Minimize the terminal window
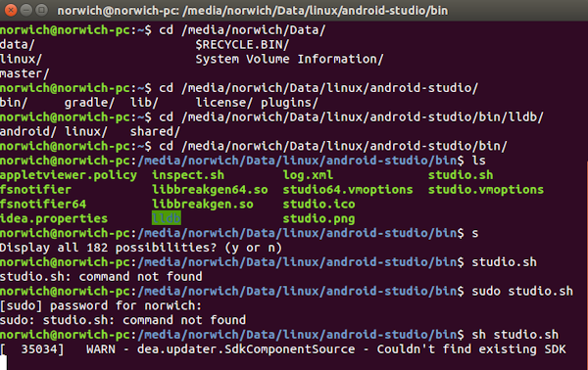The image size is (588, 370). 26,10
